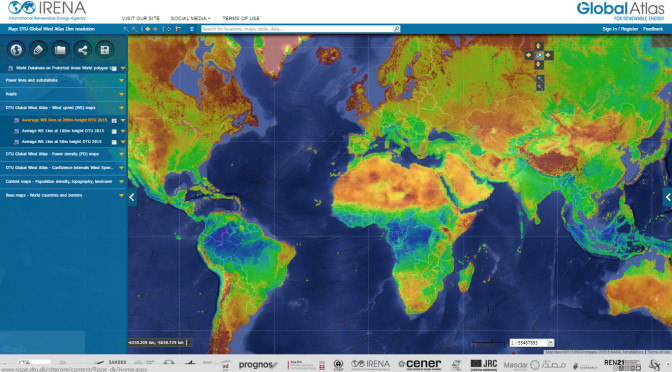This screenshot has width=672, height=372.
Task: Check Average WS at 100m height layer
Action: [x=114, y=132]
